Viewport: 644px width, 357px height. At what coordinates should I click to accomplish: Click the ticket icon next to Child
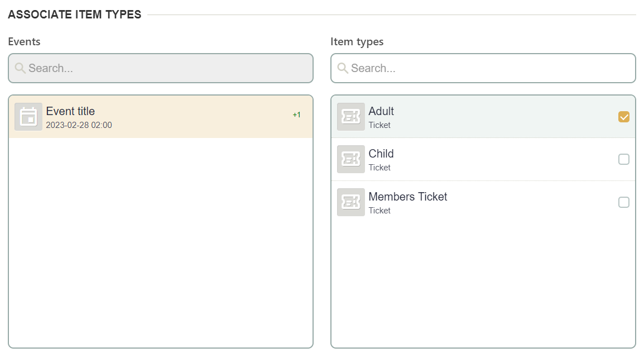click(x=351, y=159)
